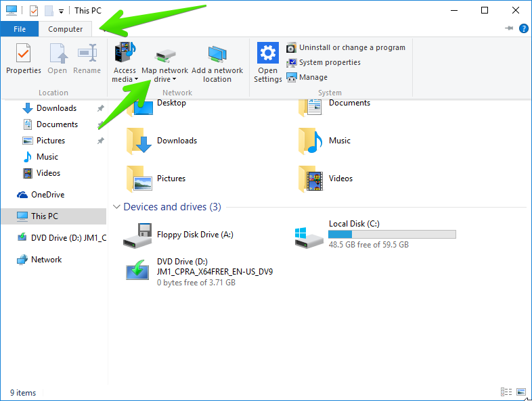Select OneDrive in the navigation pane
This screenshot has width=532, height=401.
click(47, 195)
